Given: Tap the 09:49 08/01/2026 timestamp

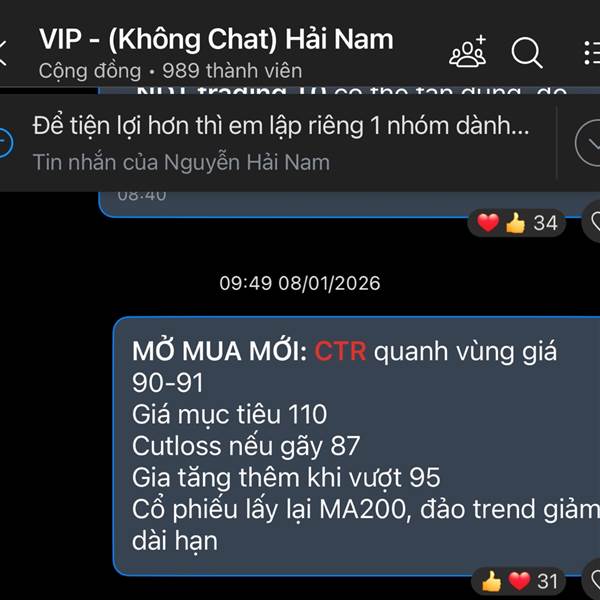Looking at the screenshot, I should point(300,284).
